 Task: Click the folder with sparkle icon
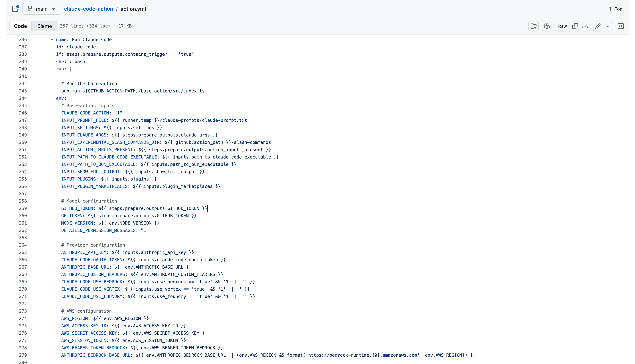coord(533,26)
